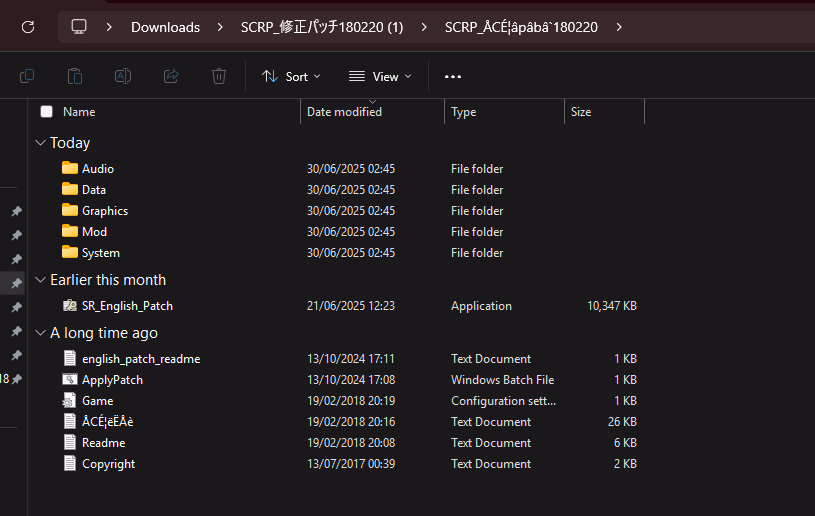
Task: Collapse the Today group
Action: pos(41,143)
